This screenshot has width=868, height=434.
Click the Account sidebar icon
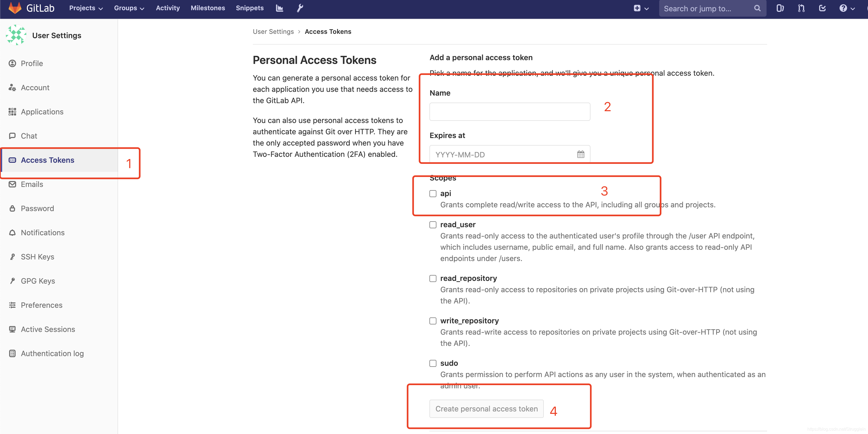click(12, 88)
